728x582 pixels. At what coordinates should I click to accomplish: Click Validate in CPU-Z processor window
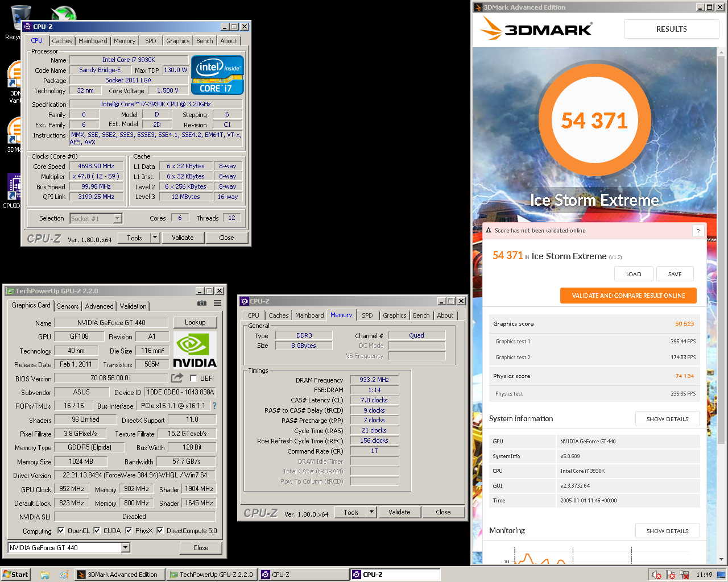(x=183, y=238)
